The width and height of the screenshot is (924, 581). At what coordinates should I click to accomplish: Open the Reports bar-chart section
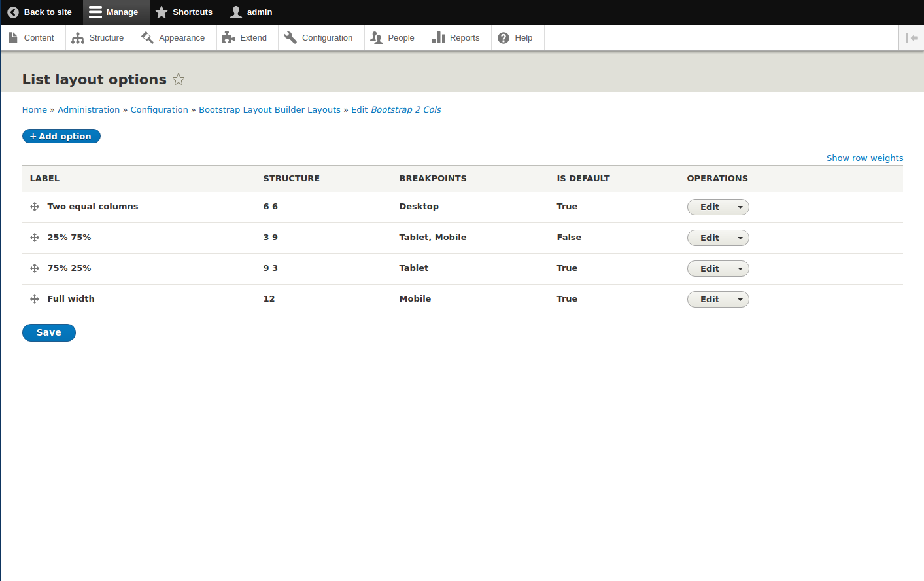[458, 37]
